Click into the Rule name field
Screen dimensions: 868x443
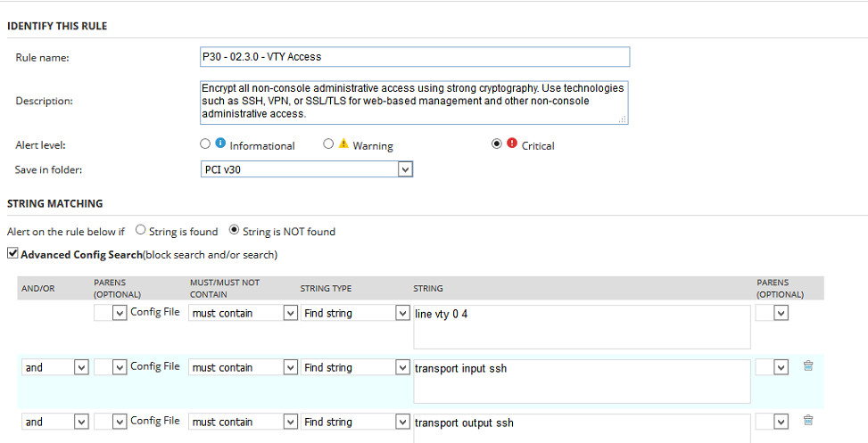(415, 57)
